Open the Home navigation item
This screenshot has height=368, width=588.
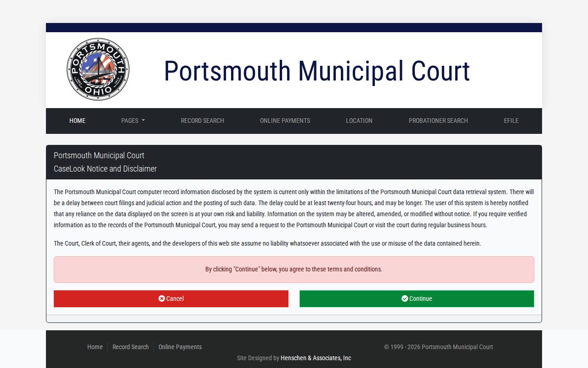pyautogui.click(x=77, y=121)
